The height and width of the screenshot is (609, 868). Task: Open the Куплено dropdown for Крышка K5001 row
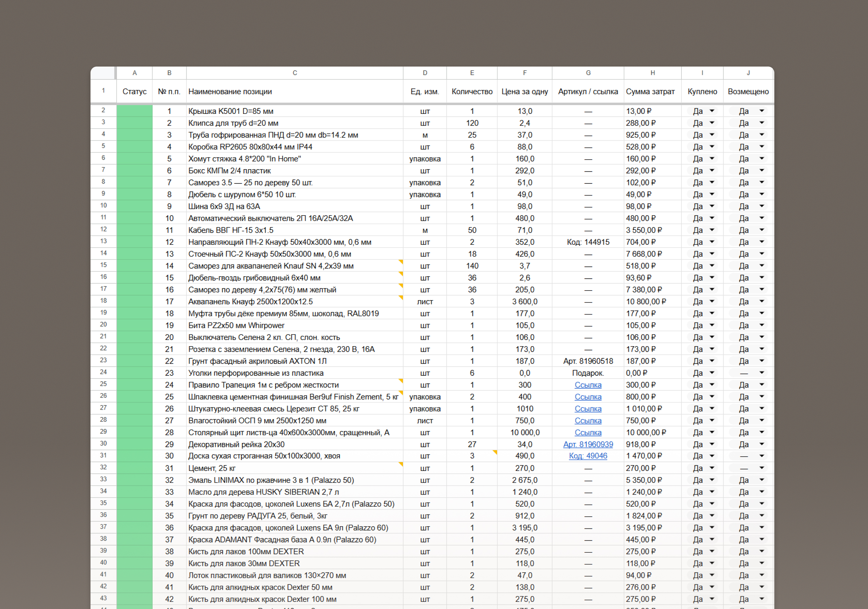[712, 111]
